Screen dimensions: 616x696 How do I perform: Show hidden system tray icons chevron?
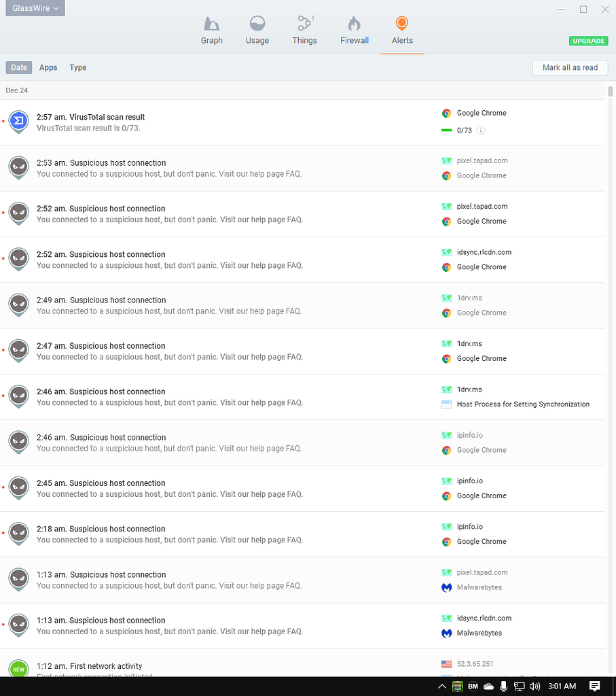tap(442, 686)
